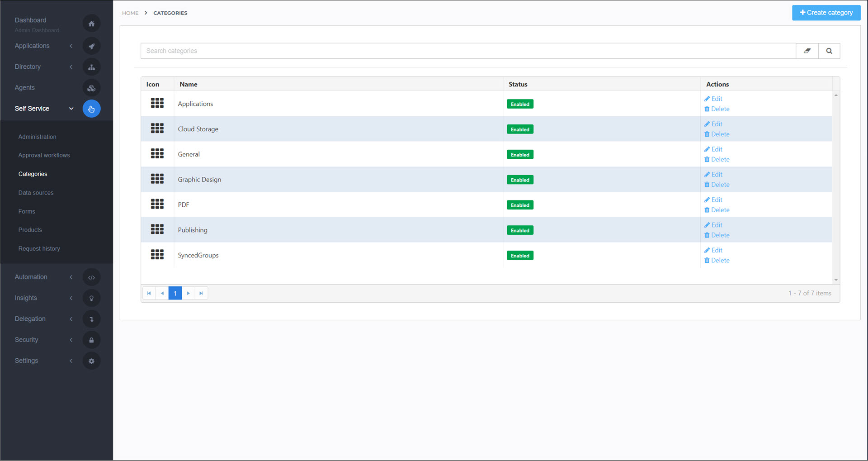Open Administration under Self Service
This screenshot has height=461, width=868.
tap(38, 137)
